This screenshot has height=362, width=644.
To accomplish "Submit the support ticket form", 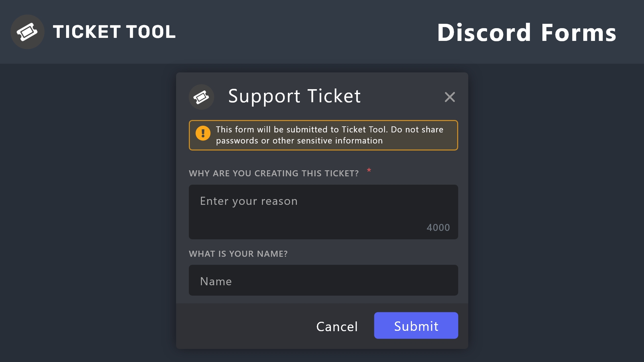I will click(x=416, y=325).
